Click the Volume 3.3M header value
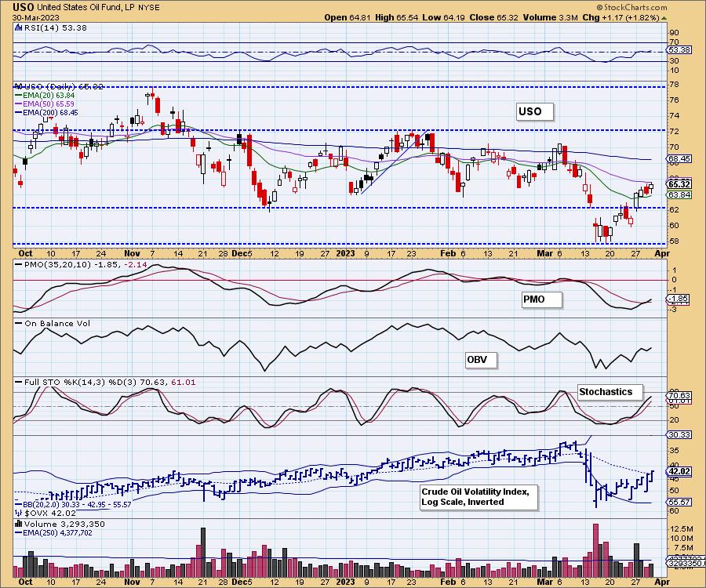This screenshot has height=588, width=706. coord(550,17)
